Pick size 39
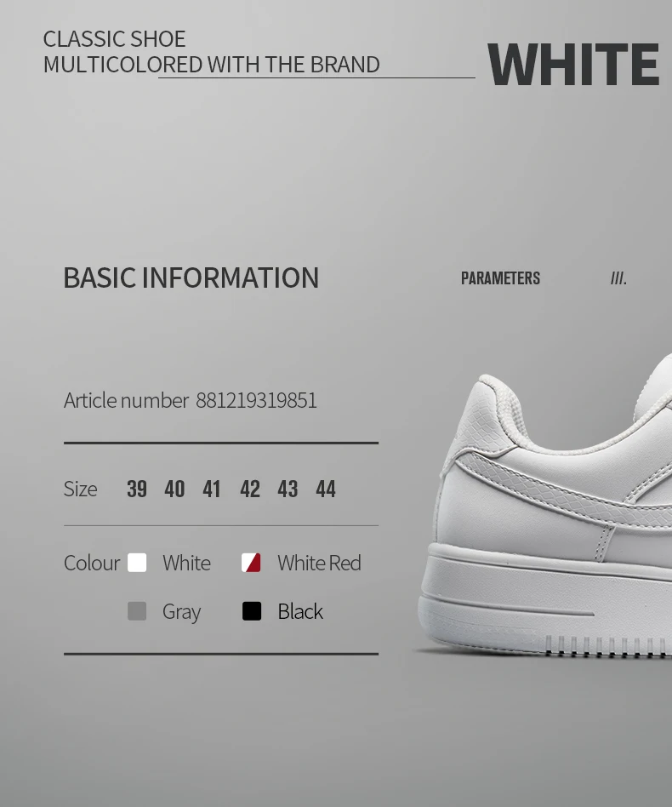 pos(137,489)
